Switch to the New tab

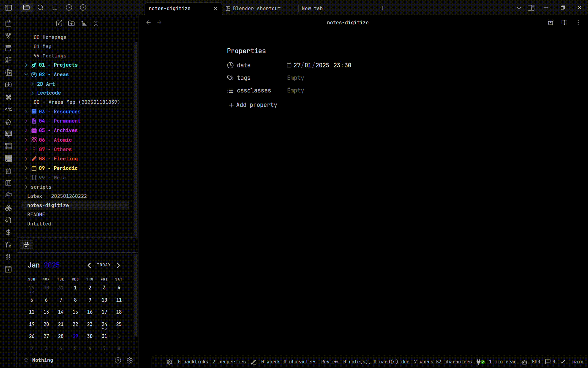tap(312, 9)
